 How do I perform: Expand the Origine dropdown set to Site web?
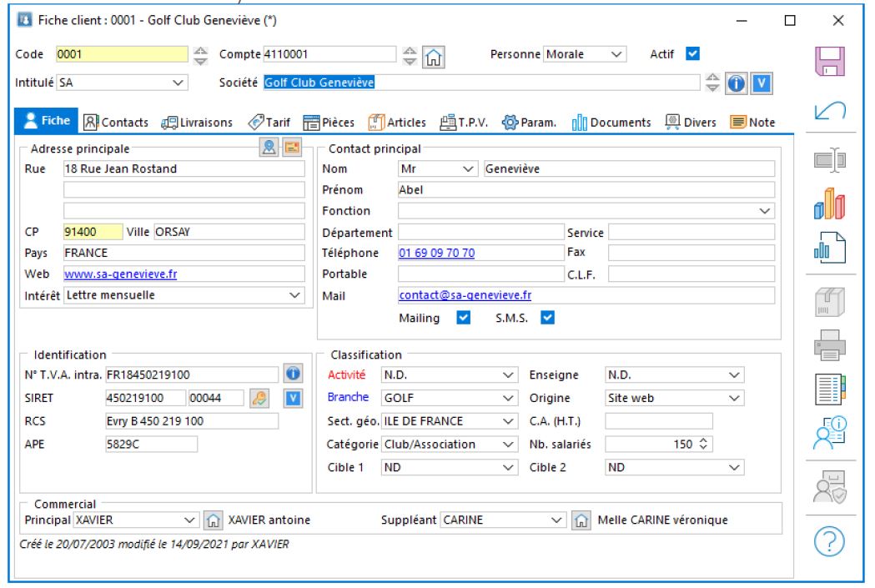click(x=733, y=397)
